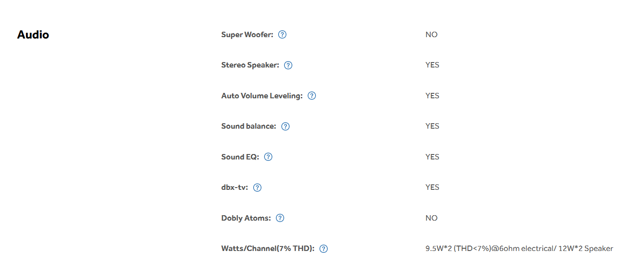
Task: Click the Sound balance question mark icon
Action: coord(285,126)
